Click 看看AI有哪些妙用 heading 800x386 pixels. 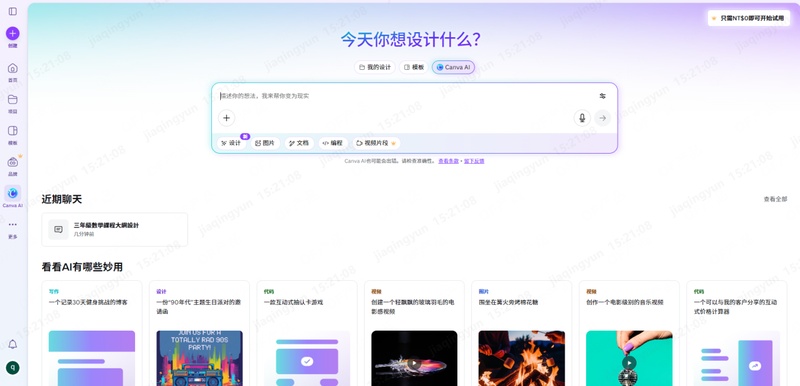tap(82, 267)
